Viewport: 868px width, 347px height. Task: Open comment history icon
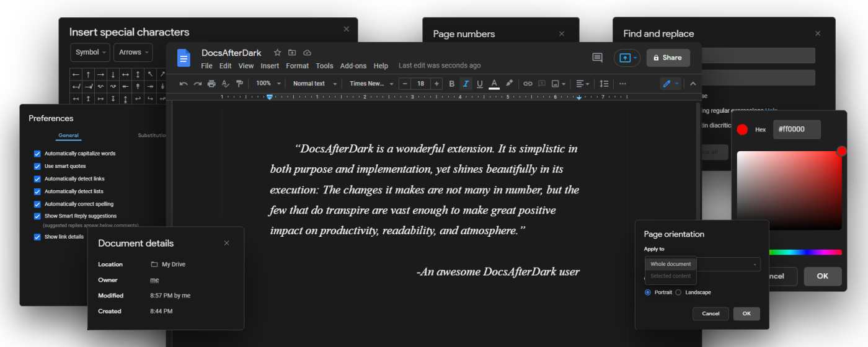[x=597, y=58]
